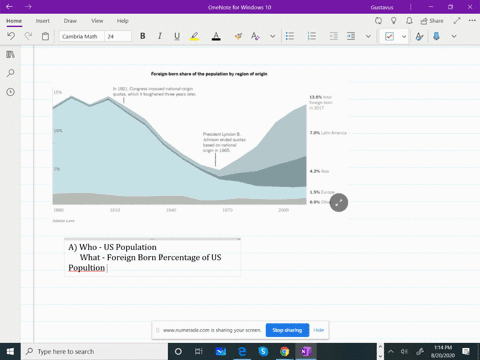Toggle italic formatting

(160, 36)
